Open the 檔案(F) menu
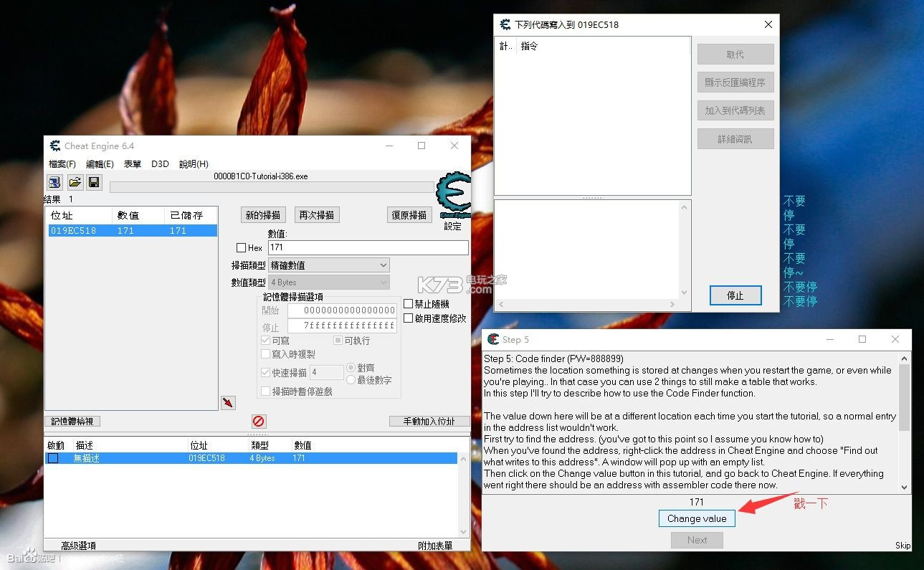This screenshot has width=924, height=570. [62, 163]
